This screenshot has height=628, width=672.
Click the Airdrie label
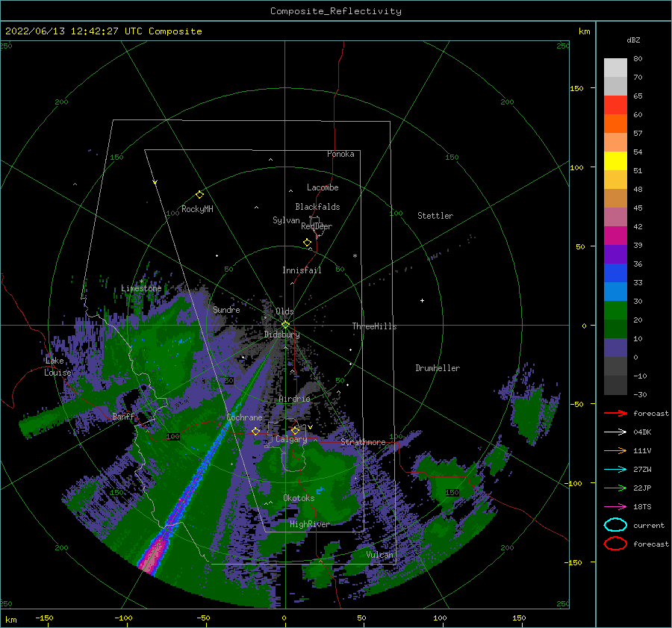click(294, 399)
